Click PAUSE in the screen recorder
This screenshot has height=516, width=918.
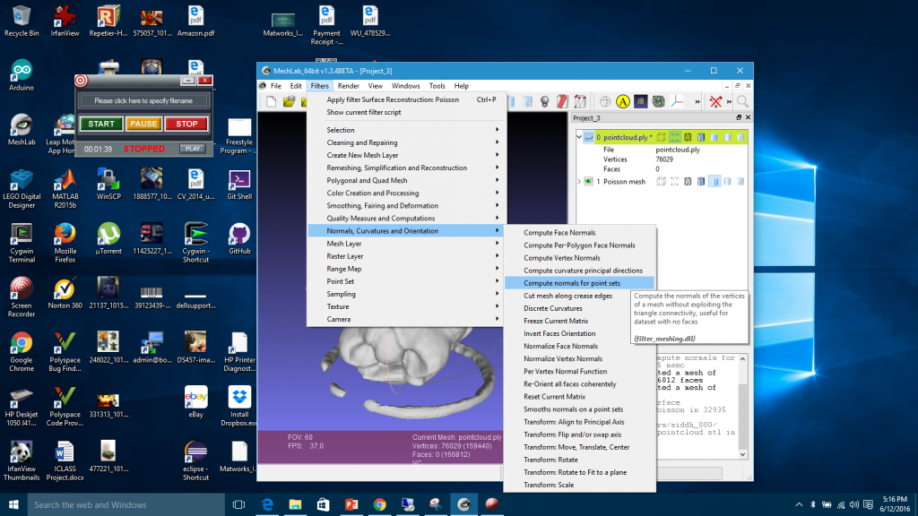pos(143,124)
